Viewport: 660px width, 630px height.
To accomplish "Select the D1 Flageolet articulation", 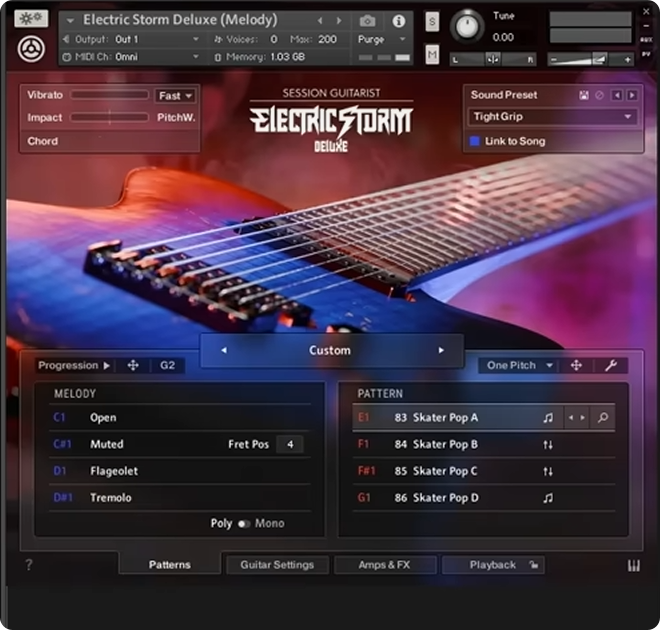I will (x=180, y=471).
